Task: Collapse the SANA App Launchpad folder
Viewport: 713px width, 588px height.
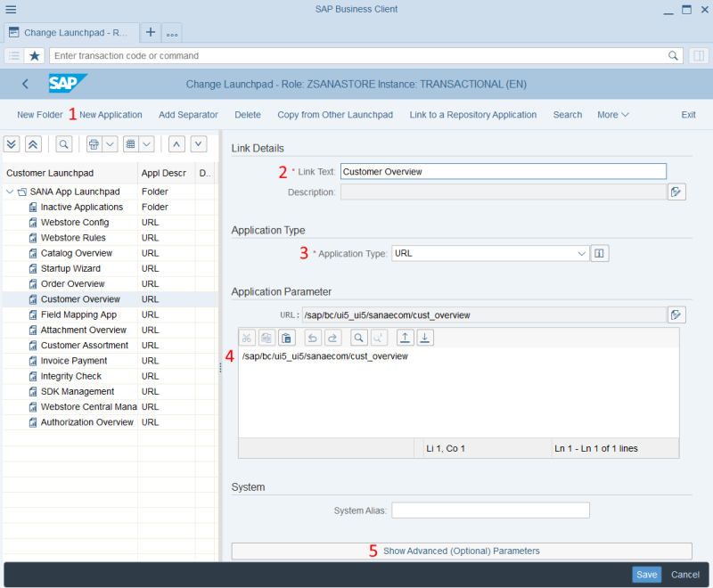Action: coord(10,192)
